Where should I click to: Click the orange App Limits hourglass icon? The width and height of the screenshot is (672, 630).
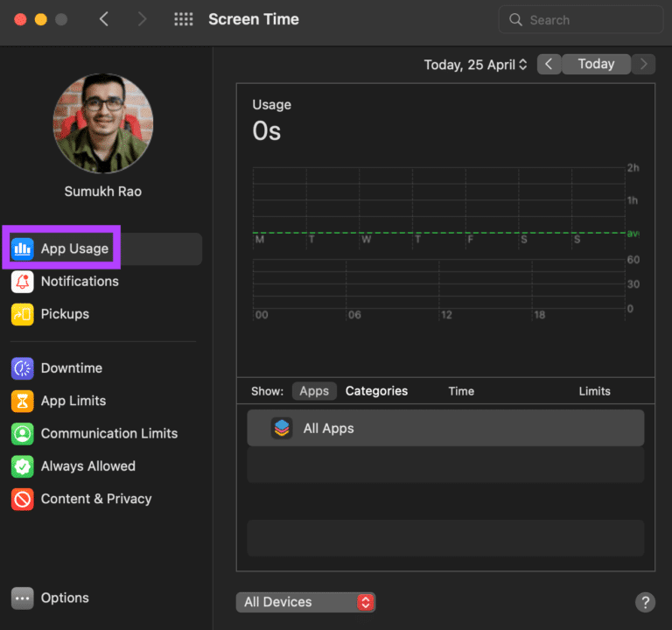click(x=22, y=401)
